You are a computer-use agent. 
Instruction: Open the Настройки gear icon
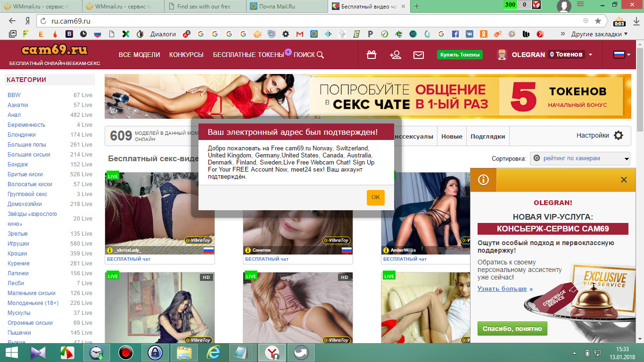click(619, 136)
